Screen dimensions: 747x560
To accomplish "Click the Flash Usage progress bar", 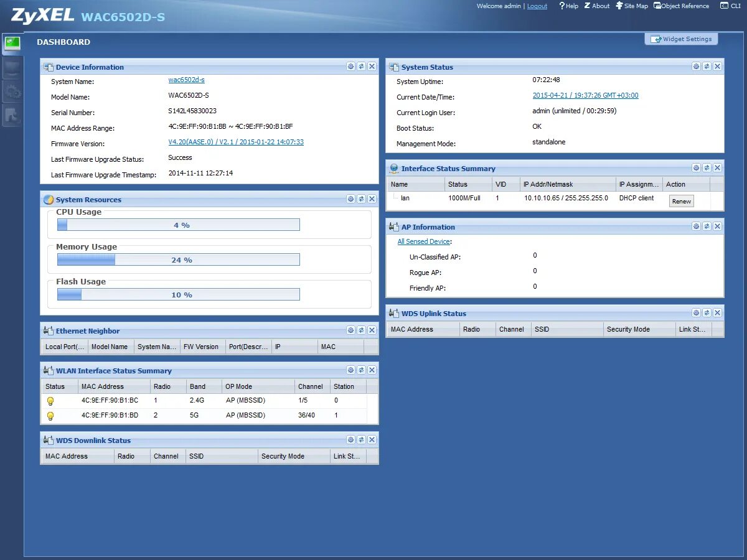I will point(179,295).
